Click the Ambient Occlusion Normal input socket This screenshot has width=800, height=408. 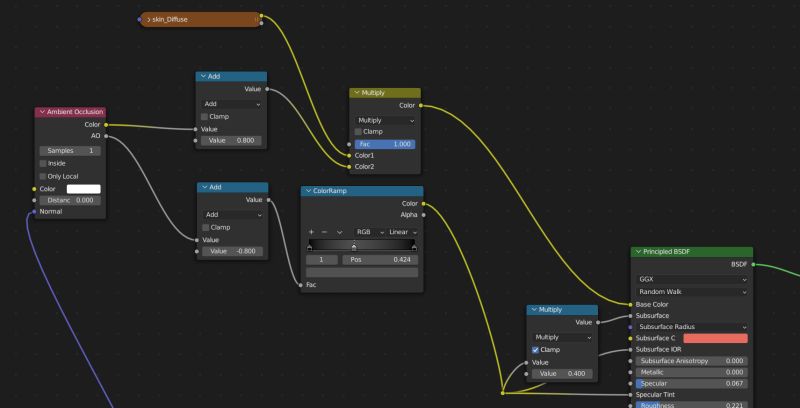[34, 212]
